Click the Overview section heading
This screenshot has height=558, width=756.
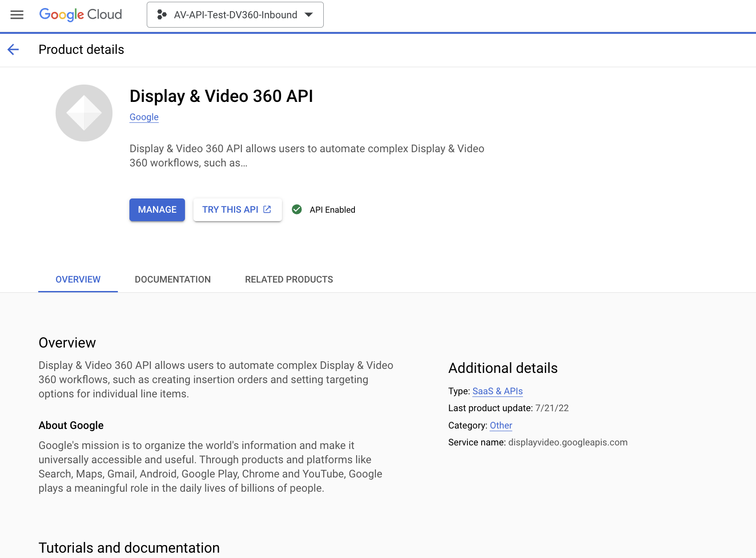[x=67, y=343]
